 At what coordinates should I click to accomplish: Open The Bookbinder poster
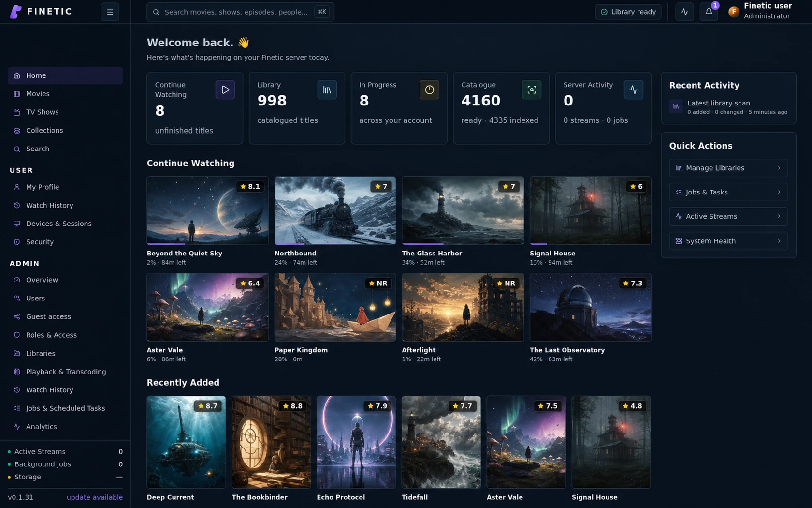tap(271, 442)
